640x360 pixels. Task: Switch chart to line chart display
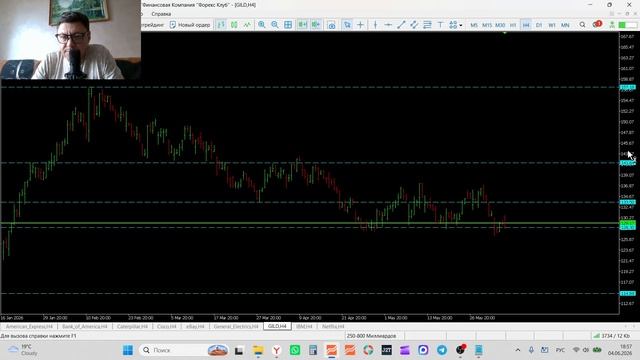pyautogui.click(x=247, y=25)
